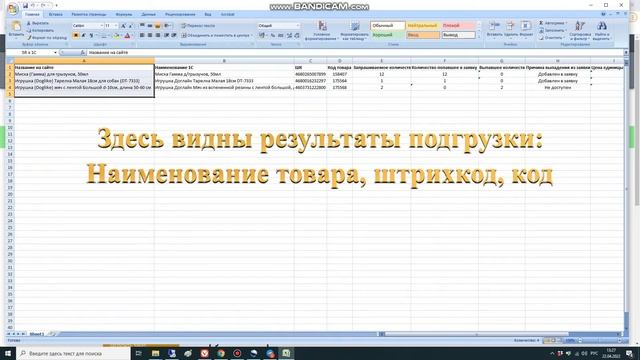Open the Name Box dropdown arrow
The width and height of the screenshot is (640, 360).
point(55,53)
